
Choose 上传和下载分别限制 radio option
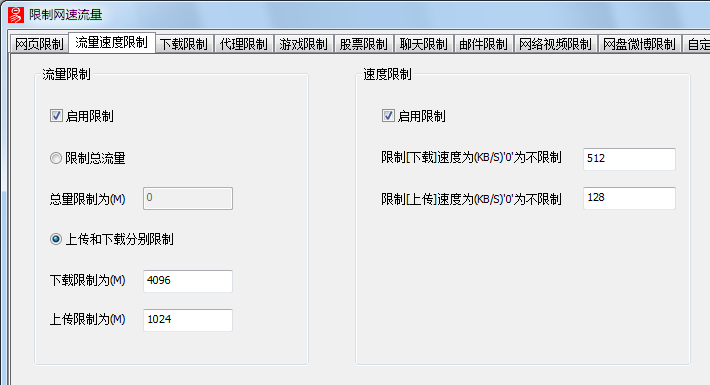(56, 239)
